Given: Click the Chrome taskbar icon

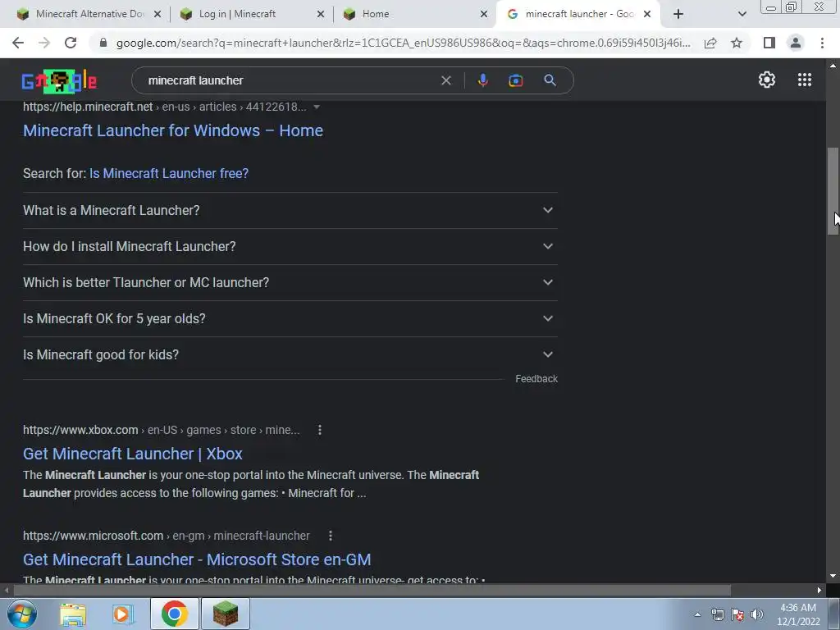Looking at the screenshot, I should 175,614.
